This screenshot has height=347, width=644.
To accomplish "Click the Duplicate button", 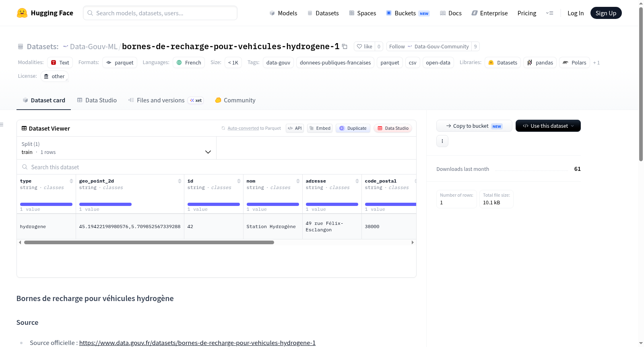I will click(353, 128).
